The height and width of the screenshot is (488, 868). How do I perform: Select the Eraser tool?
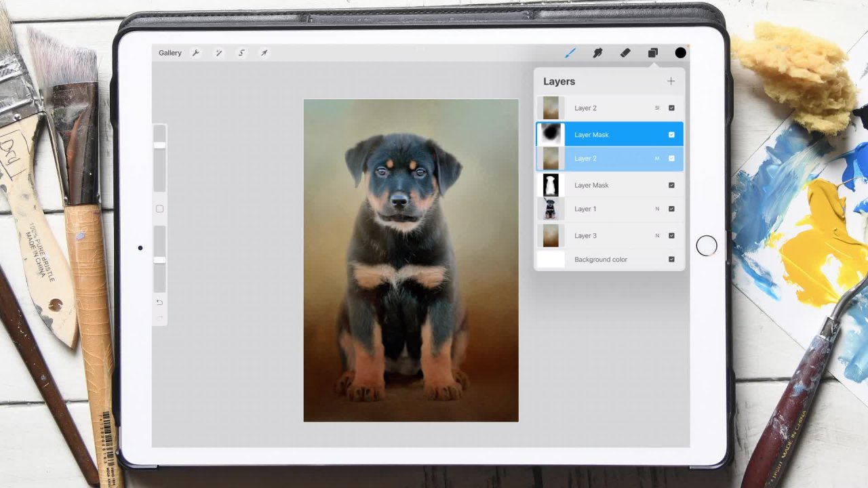pyautogui.click(x=625, y=53)
